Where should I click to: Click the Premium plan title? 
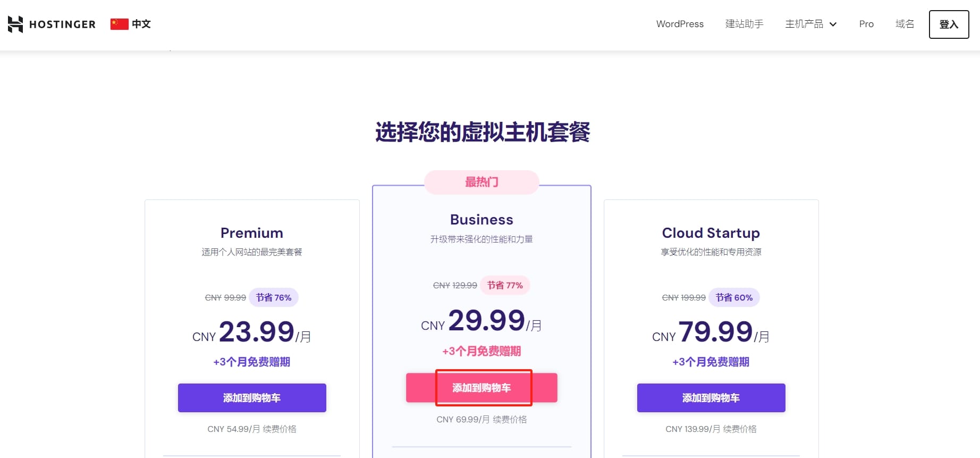[252, 233]
